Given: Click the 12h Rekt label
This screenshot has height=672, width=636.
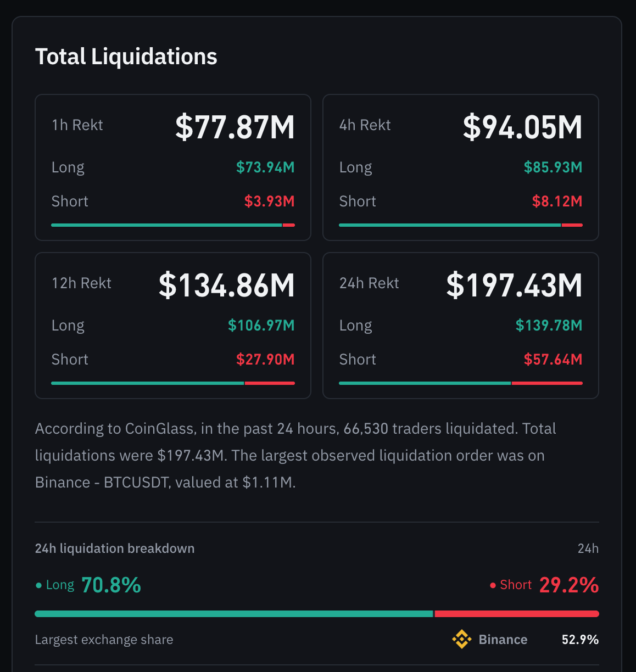Looking at the screenshot, I should pyautogui.click(x=81, y=283).
